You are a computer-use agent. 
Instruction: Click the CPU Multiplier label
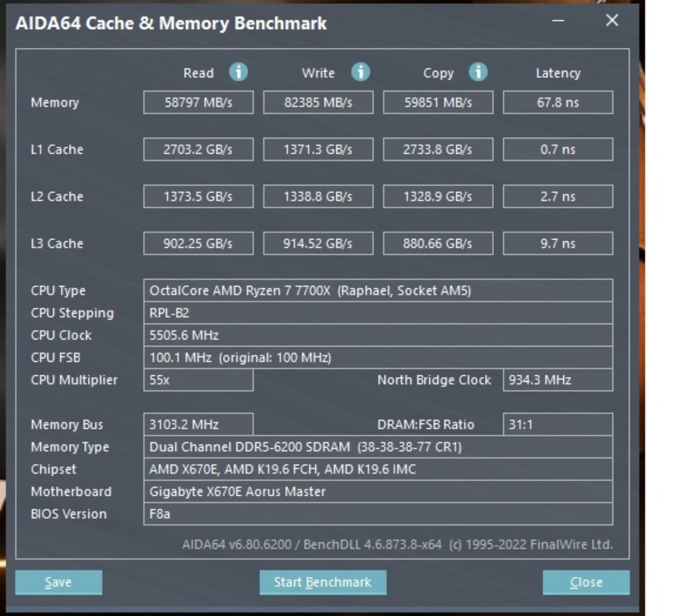(74, 380)
